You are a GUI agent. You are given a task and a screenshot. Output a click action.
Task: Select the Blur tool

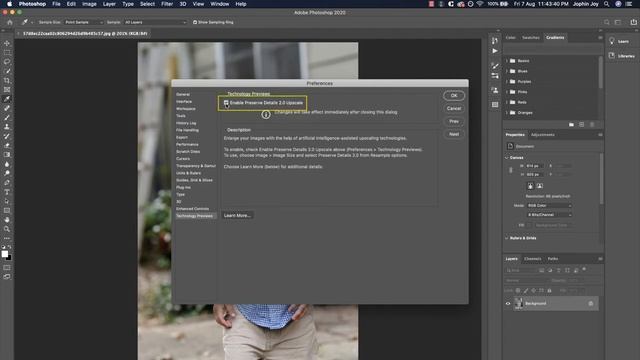[7, 164]
